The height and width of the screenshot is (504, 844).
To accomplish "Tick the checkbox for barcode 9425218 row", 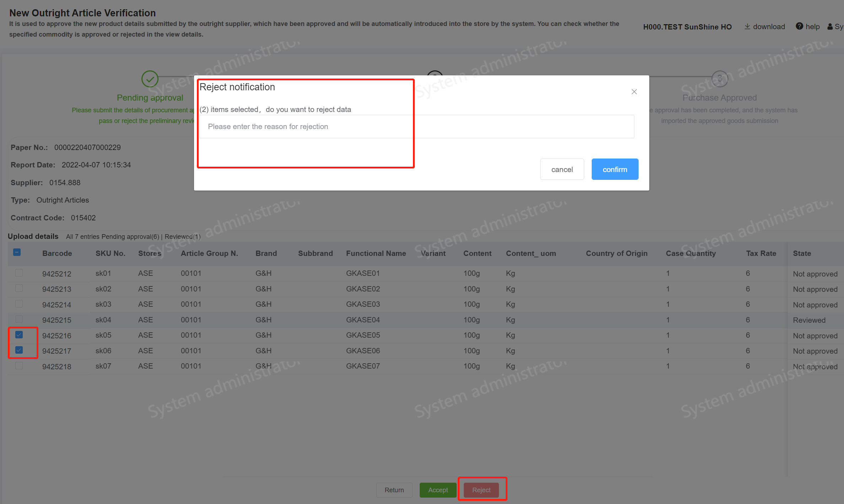I will click(x=19, y=366).
